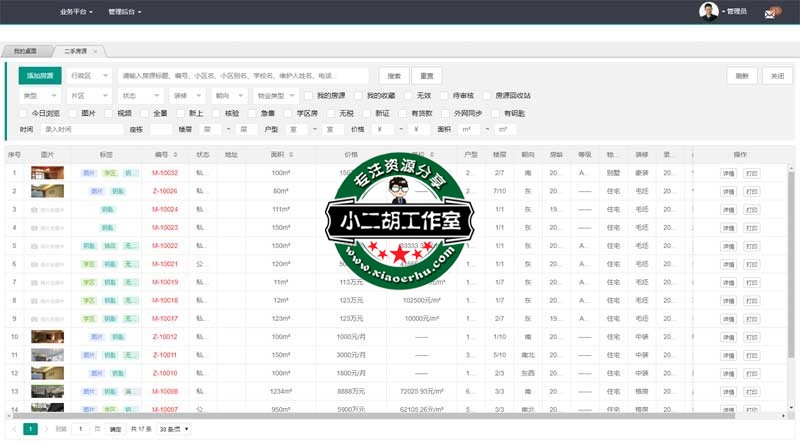Open photo thumbnail of row 1
The height and width of the screenshot is (445, 800).
pyautogui.click(x=47, y=173)
